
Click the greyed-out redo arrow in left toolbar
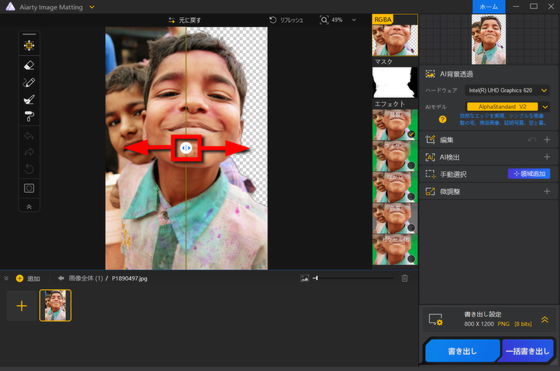(29, 152)
